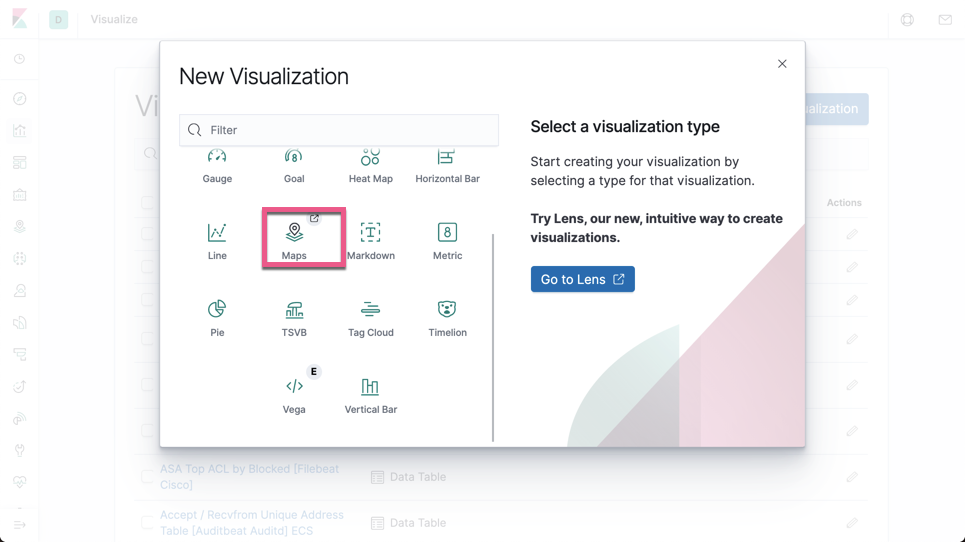This screenshot has width=965, height=542.
Task: Edit ASA Top ACL by Blocked row
Action: coord(852,477)
